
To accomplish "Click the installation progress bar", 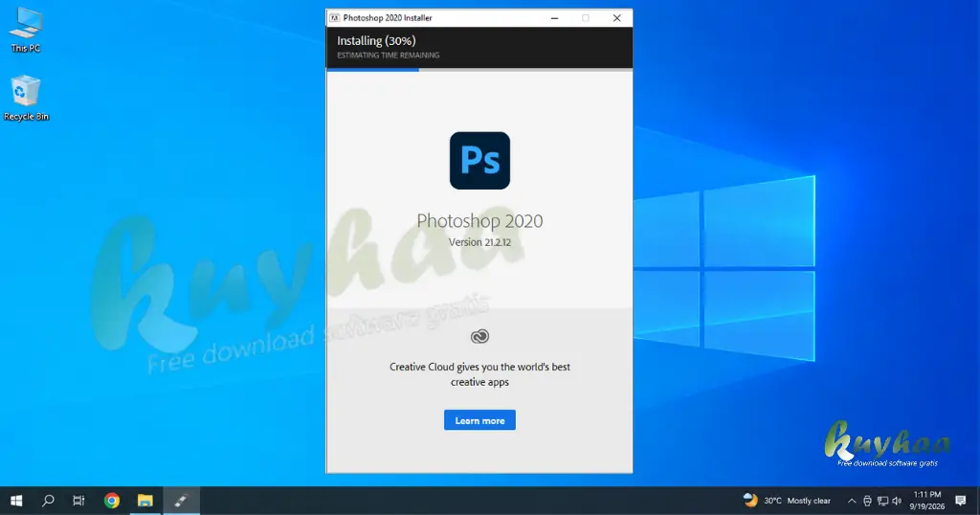I will point(479,69).
